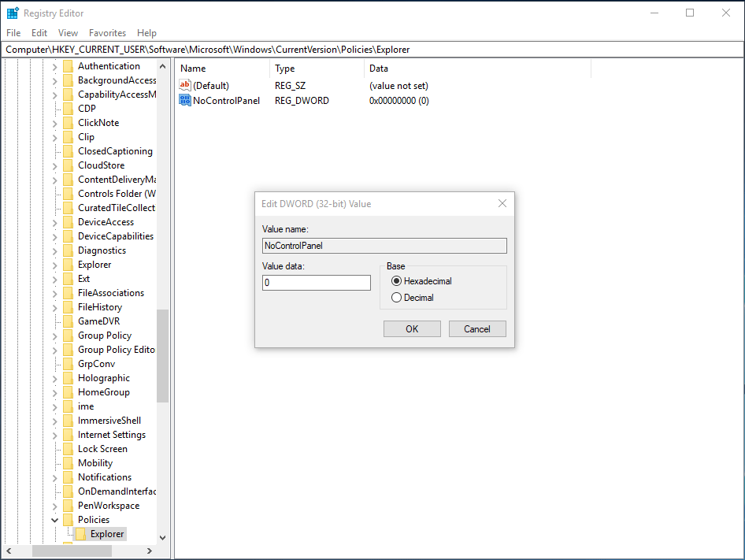Open the Favorites menu
Screen dimensions: 745x560
click(107, 33)
